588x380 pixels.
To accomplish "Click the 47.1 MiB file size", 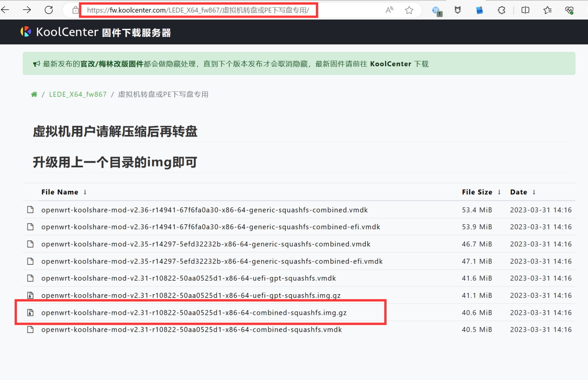I will click(x=477, y=261).
